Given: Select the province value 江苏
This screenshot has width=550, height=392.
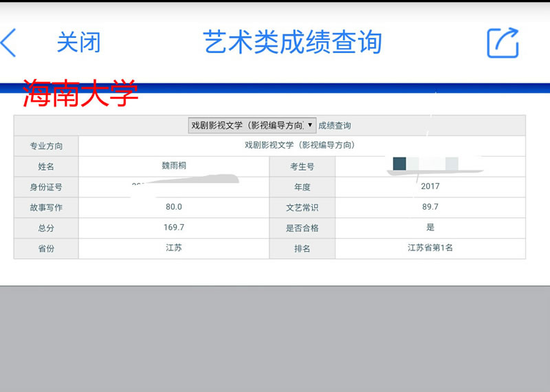Looking at the screenshot, I should coord(174,248).
